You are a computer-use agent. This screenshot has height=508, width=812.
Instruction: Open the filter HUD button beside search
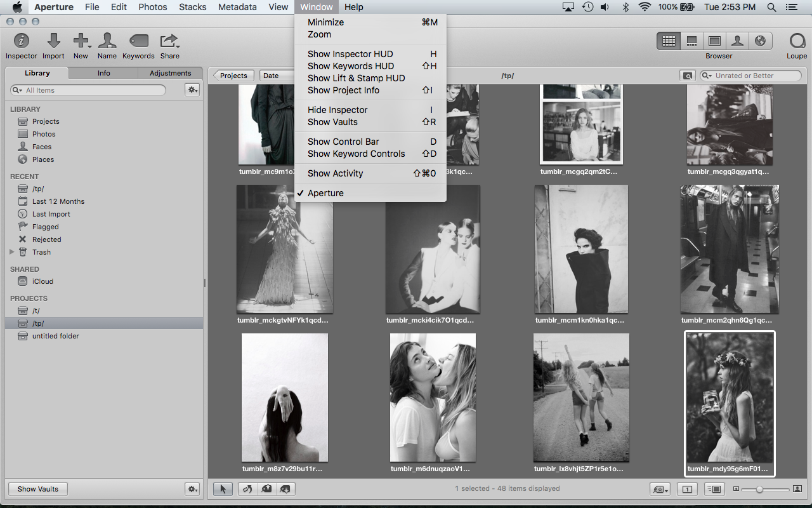[687, 76]
